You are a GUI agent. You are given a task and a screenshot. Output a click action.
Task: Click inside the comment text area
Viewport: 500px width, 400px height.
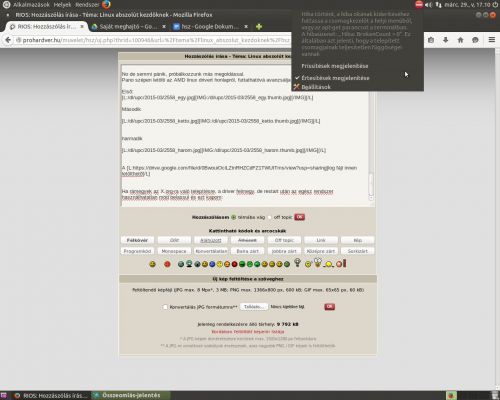click(245, 135)
